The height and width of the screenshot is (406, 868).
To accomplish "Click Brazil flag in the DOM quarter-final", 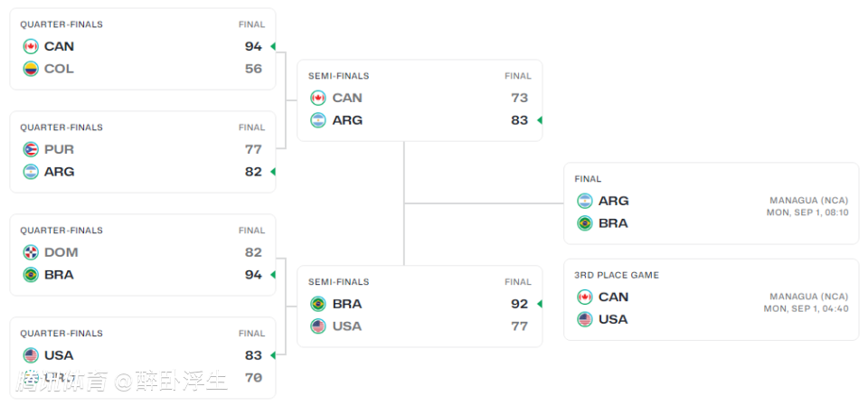I will point(31,275).
